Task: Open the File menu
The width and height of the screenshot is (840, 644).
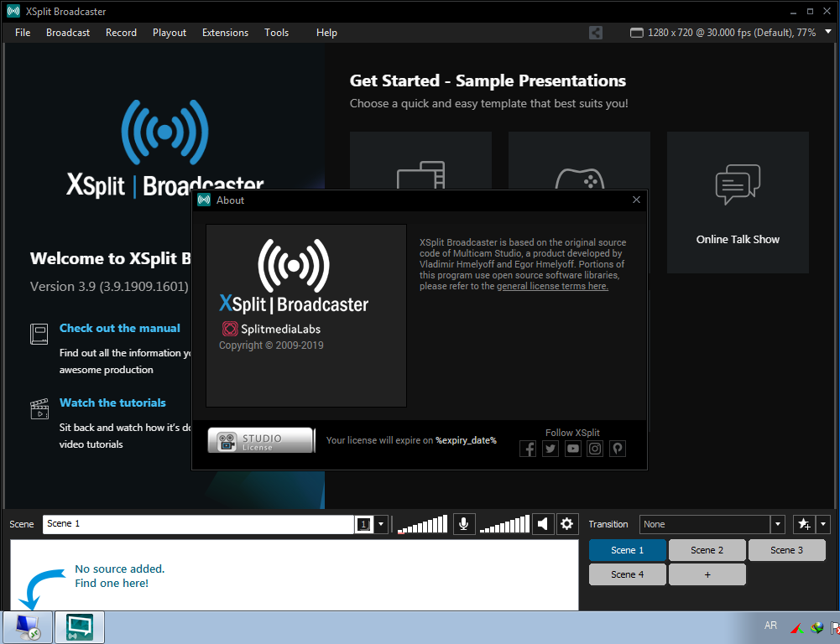Action: click(x=23, y=33)
